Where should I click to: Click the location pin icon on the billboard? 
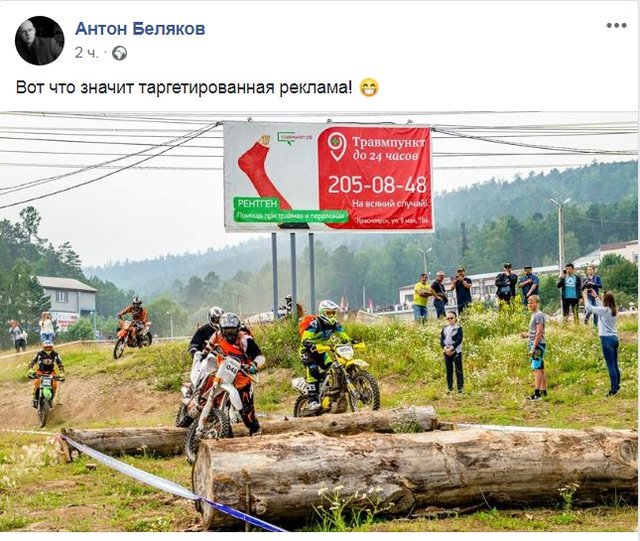(337, 146)
